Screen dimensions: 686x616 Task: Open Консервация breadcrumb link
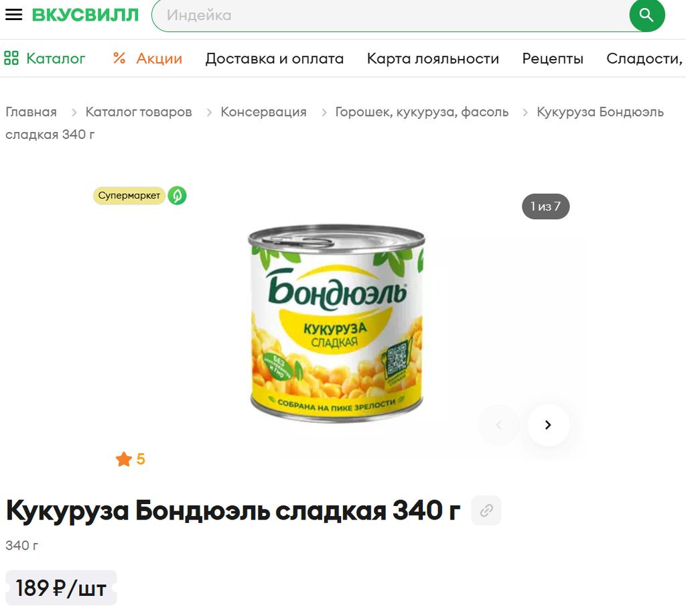[x=263, y=112]
